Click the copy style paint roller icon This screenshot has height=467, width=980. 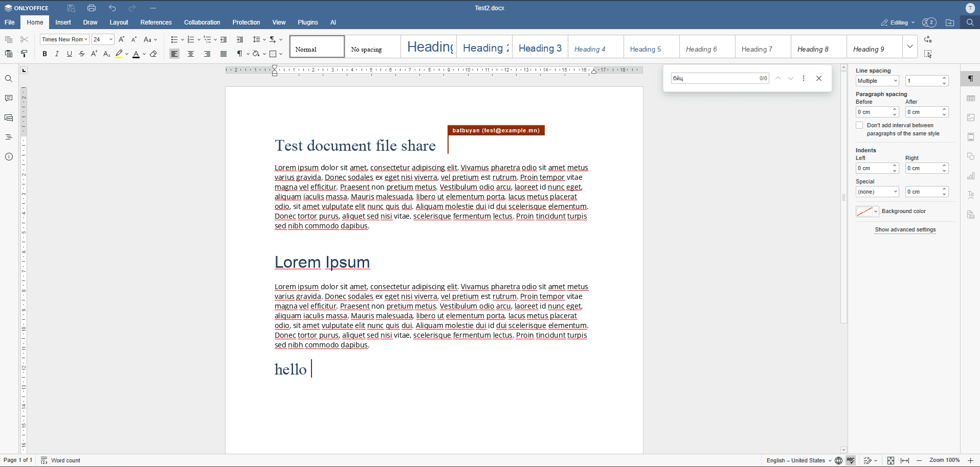pos(24,54)
